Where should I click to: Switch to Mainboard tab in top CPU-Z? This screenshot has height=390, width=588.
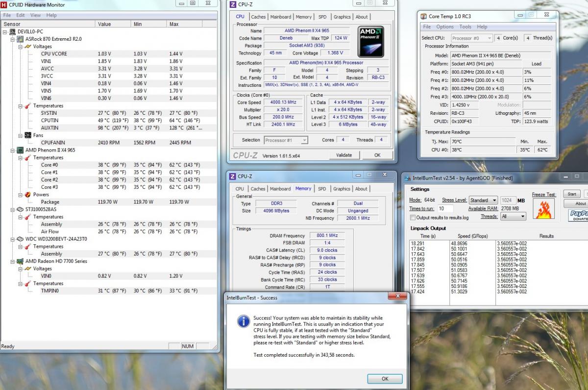(x=280, y=17)
